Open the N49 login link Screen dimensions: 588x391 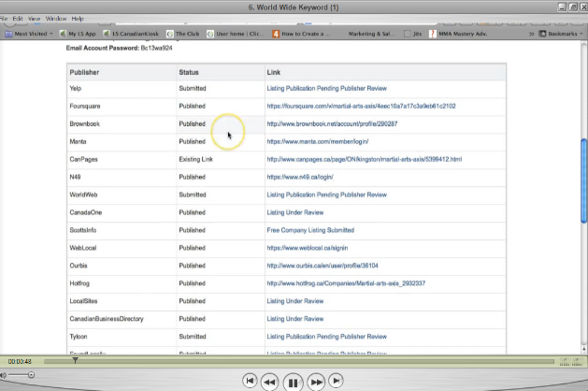tap(300, 177)
